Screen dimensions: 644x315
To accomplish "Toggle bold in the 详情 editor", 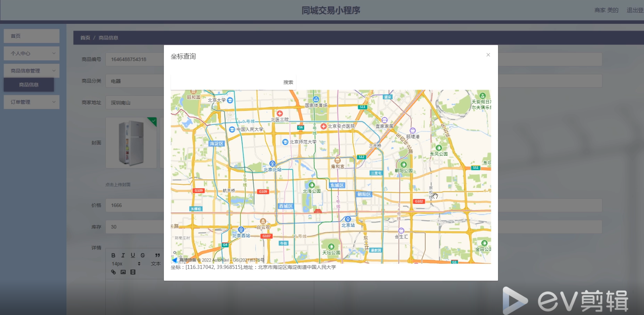I will click(x=113, y=255).
